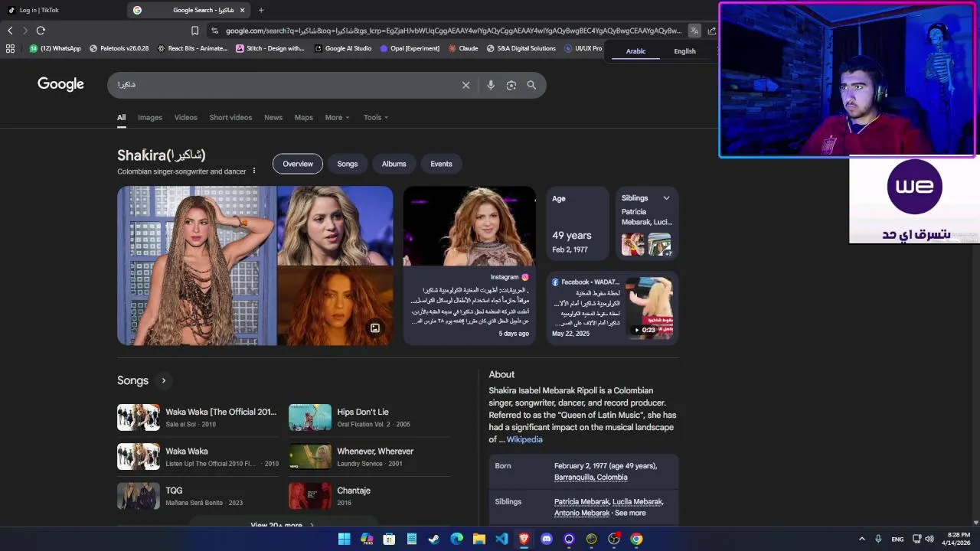Viewport: 980px width, 551px height.
Task: Open Discord from taskbar
Action: coord(546,539)
